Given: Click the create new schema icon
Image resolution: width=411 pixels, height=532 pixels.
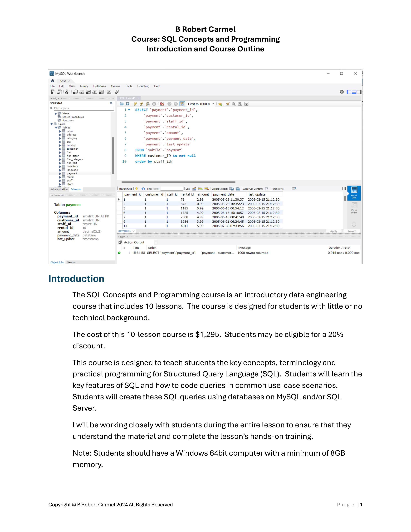Looking at the screenshot, I should [x=75, y=92].
